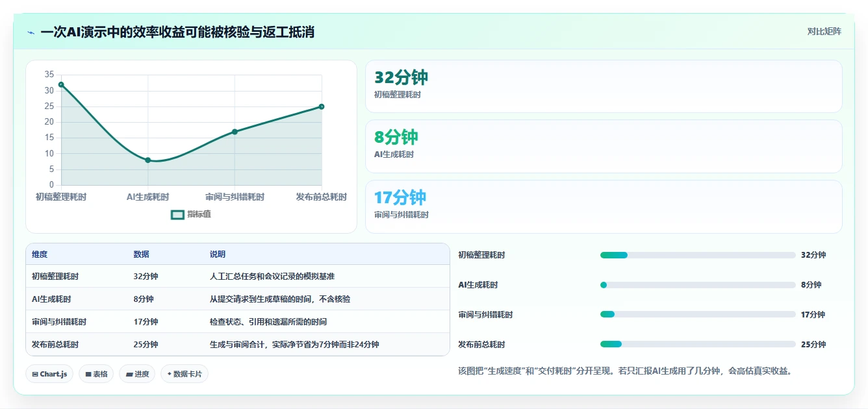Click the 8分钟 table cell
The image size is (868, 409).
[144, 299]
